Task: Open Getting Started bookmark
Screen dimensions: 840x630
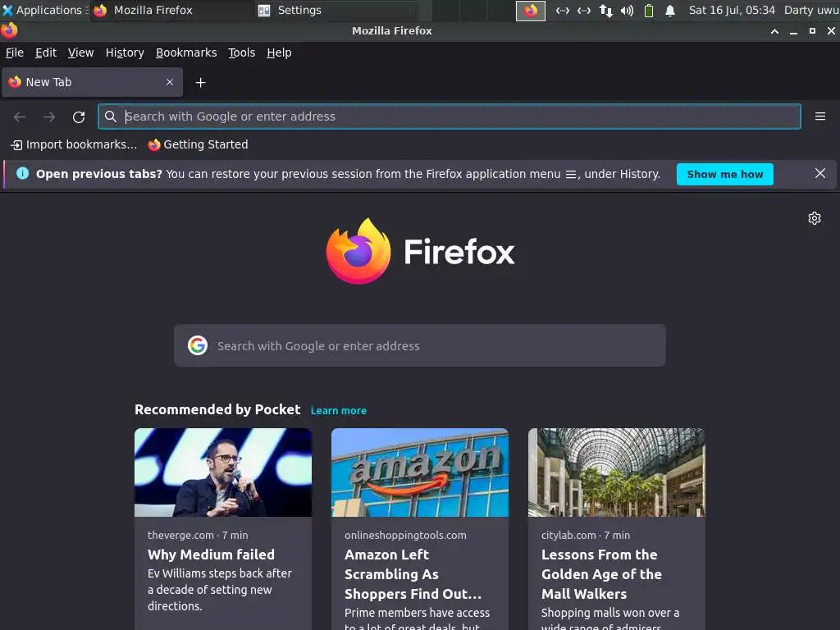Action: tap(198, 144)
